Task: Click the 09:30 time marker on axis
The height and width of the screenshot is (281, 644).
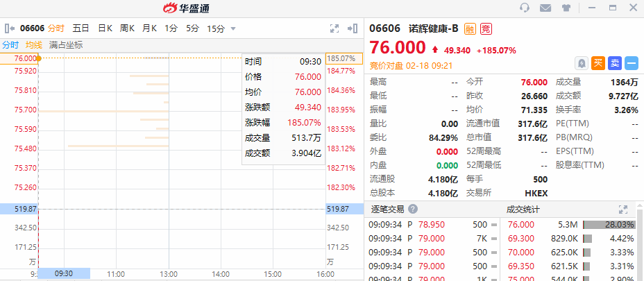Action: point(64,273)
